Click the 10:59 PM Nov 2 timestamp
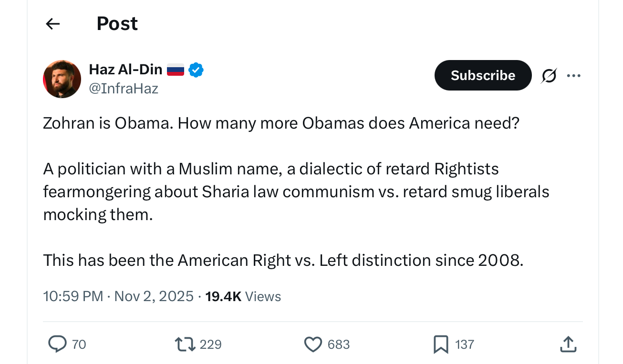Screen dimensions: 623x364 coord(118,296)
